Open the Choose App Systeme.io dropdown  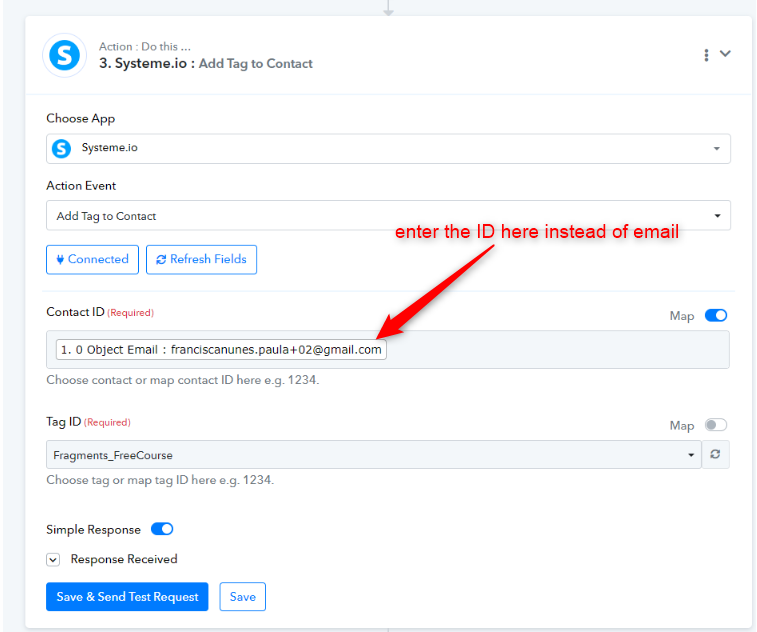click(388, 148)
